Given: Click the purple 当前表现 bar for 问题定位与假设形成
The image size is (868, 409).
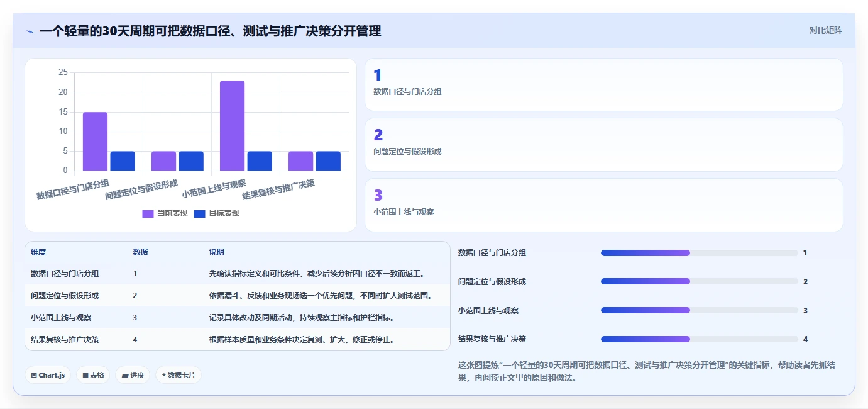Looking at the screenshot, I should (x=163, y=161).
